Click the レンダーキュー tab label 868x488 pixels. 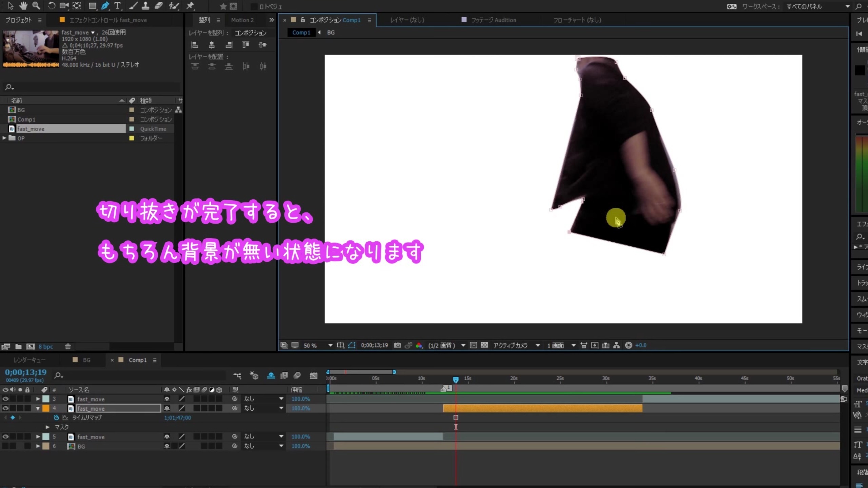point(30,360)
